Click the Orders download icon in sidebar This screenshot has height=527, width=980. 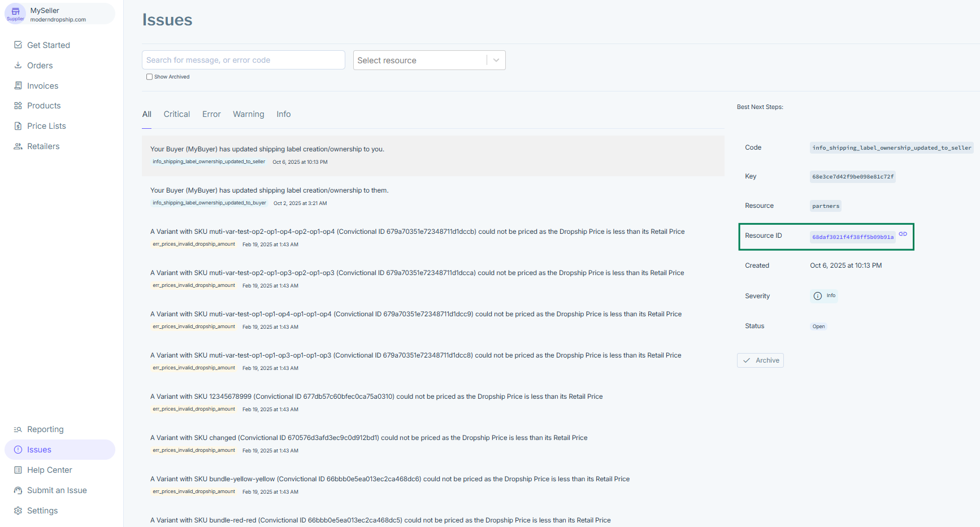pyautogui.click(x=18, y=65)
